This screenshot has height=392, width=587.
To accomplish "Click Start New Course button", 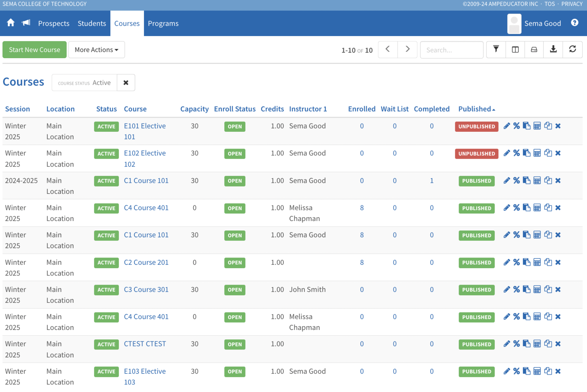I will coord(35,50).
